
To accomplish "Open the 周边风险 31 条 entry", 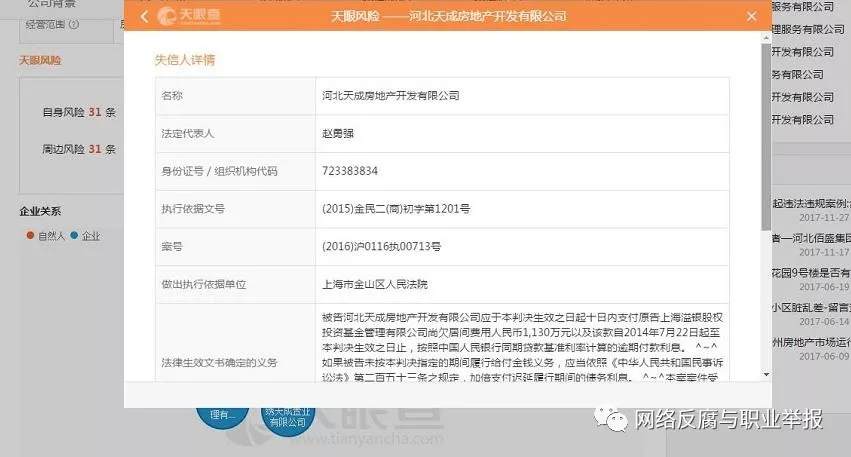I will coord(79,149).
